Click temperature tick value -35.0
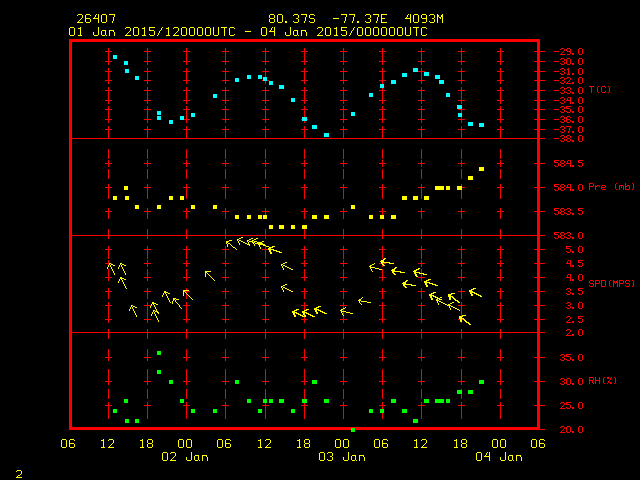640x480 pixels. tap(569, 110)
